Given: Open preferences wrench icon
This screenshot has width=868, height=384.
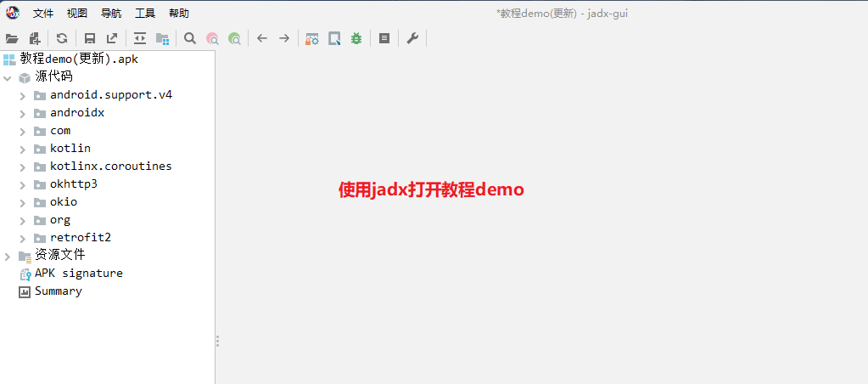Looking at the screenshot, I should [412, 38].
